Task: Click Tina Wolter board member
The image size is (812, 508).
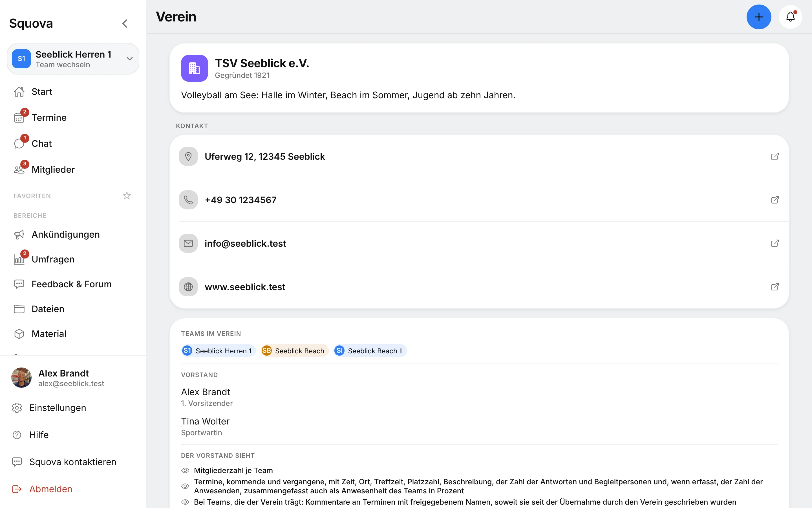Action: tap(205, 427)
